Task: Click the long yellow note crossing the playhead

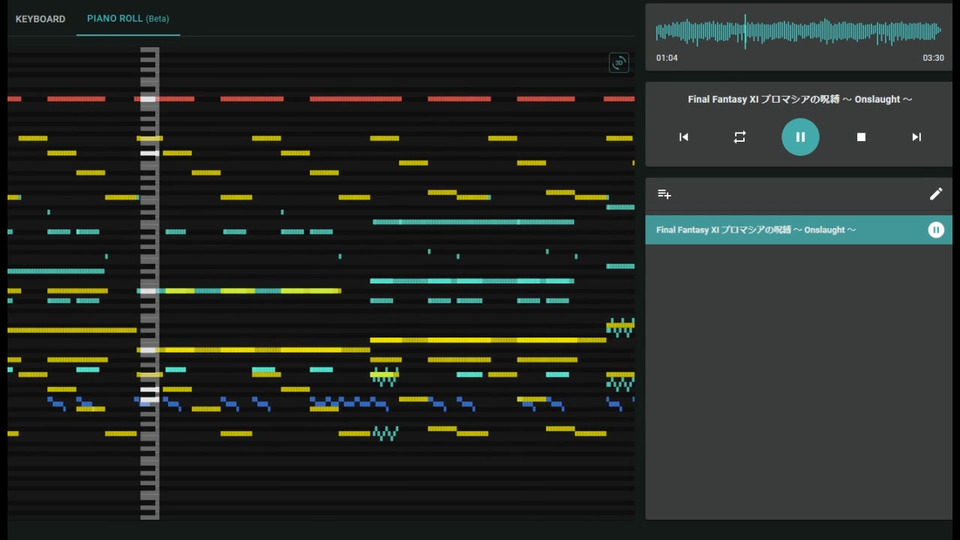Action: (x=253, y=350)
